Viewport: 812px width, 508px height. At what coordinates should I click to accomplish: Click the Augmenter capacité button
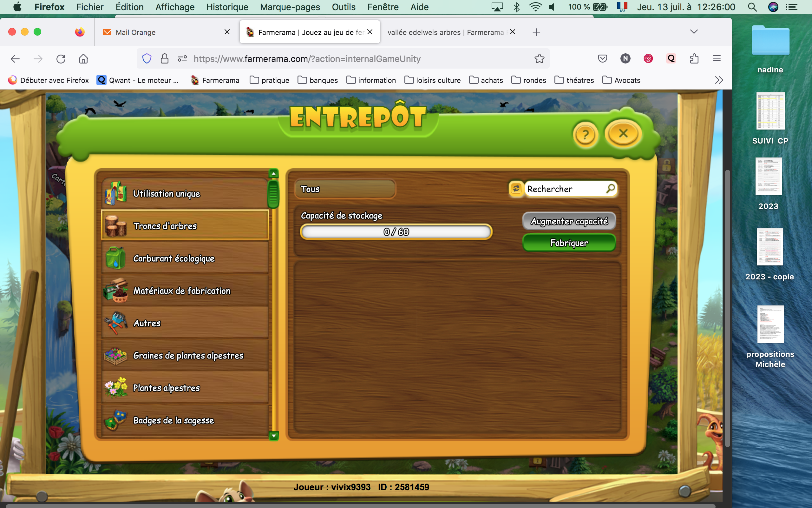click(x=569, y=221)
